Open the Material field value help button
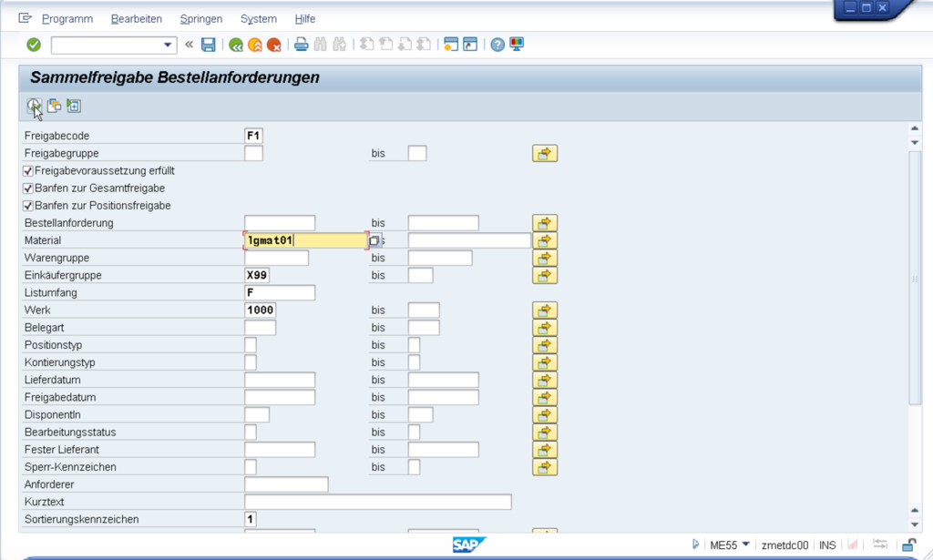 pyautogui.click(x=374, y=240)
